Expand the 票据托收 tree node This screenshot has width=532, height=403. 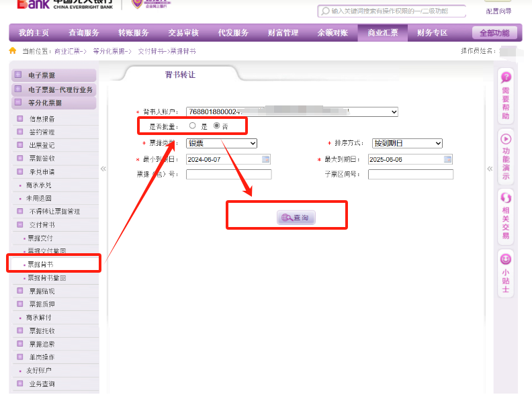19,330
